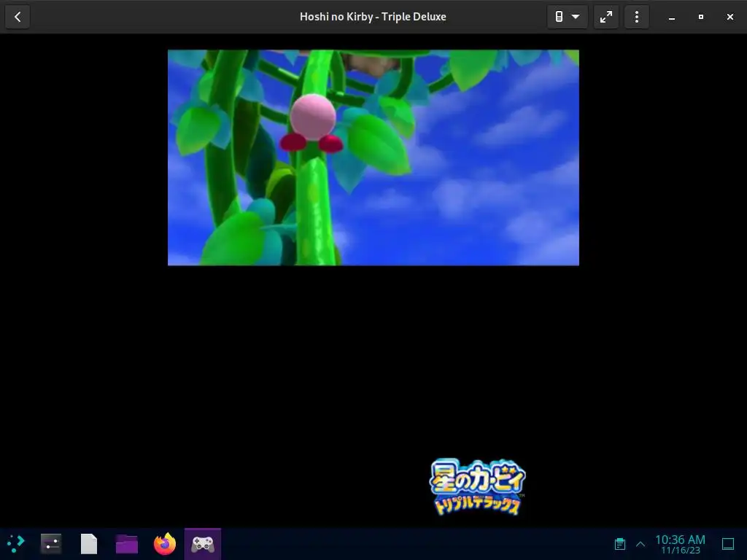Open the clipboard tray icon
This screenshot has width=747, height=560.
[x=620, y=544]
